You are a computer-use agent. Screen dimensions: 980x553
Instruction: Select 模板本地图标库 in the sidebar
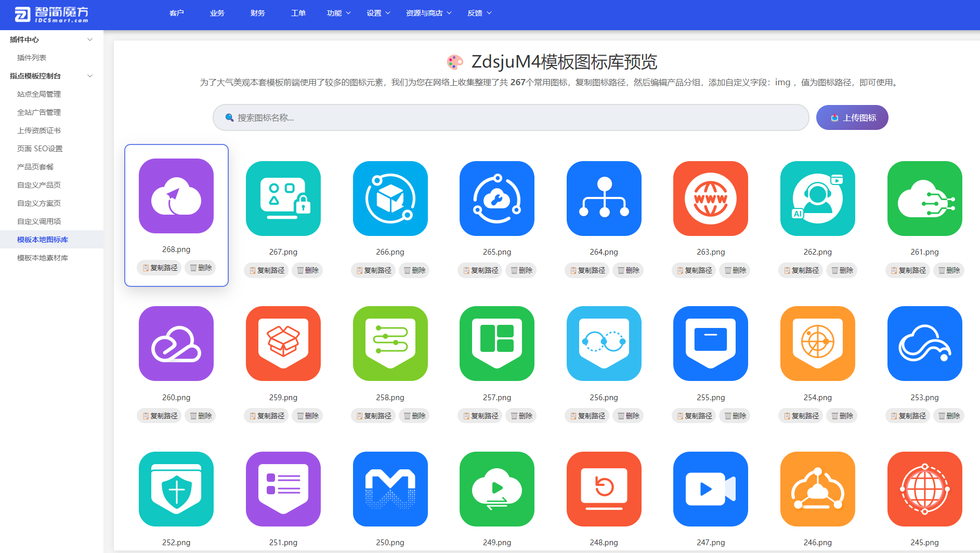click(x=51, y=240)
